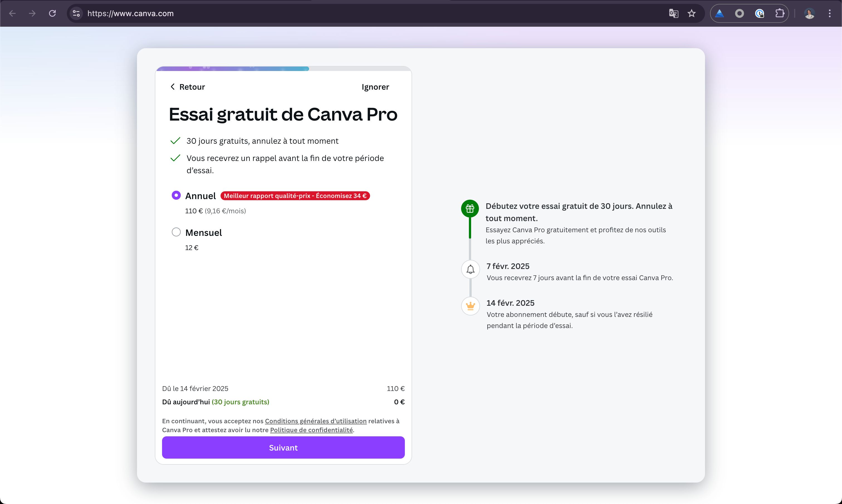842x504 pixels.
Task: Click the Économisez 34 € badge
Action: pos(295,196)
